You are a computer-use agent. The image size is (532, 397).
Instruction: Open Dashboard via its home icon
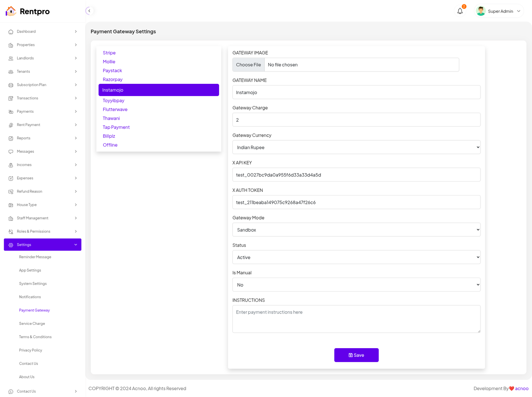(x=11, y=32)
